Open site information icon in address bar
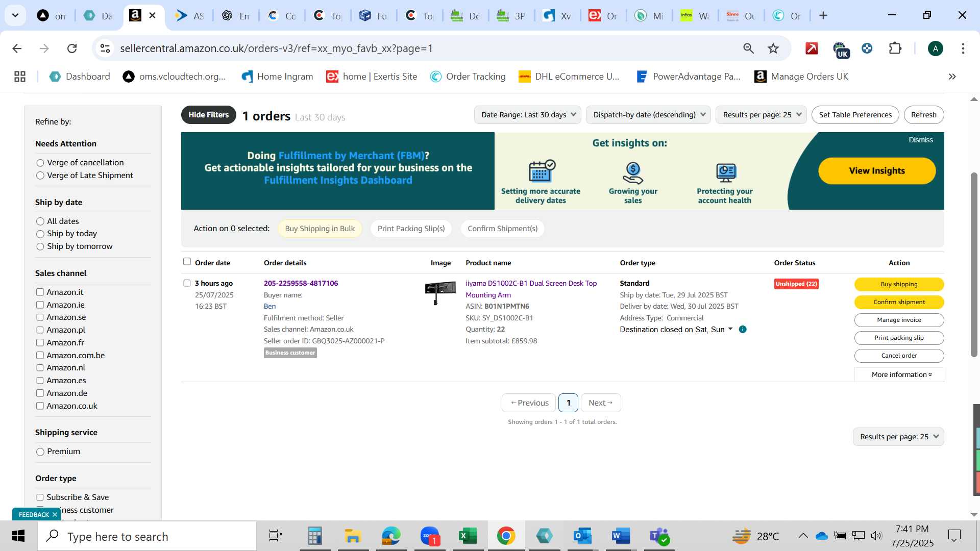Screen dimensions: 980x551 (105, 48)
